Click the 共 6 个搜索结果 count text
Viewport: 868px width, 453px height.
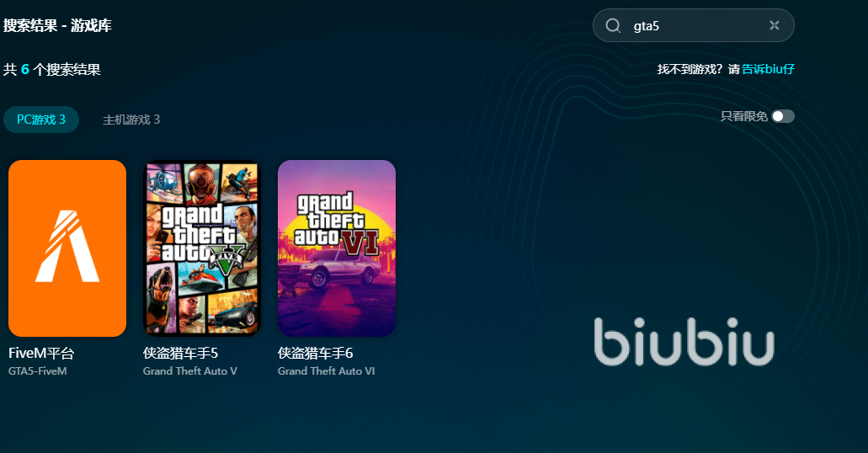click(x=52, y=69)
